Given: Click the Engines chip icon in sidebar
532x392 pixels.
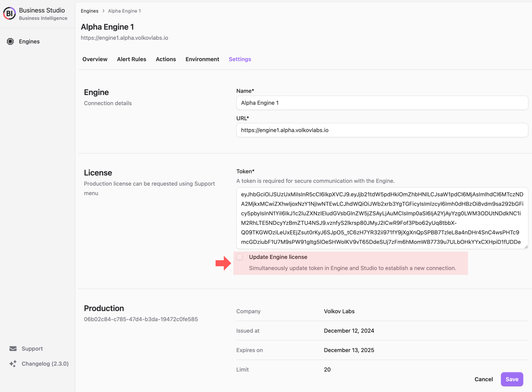Looking at the screenshot, I should [10, 41].
